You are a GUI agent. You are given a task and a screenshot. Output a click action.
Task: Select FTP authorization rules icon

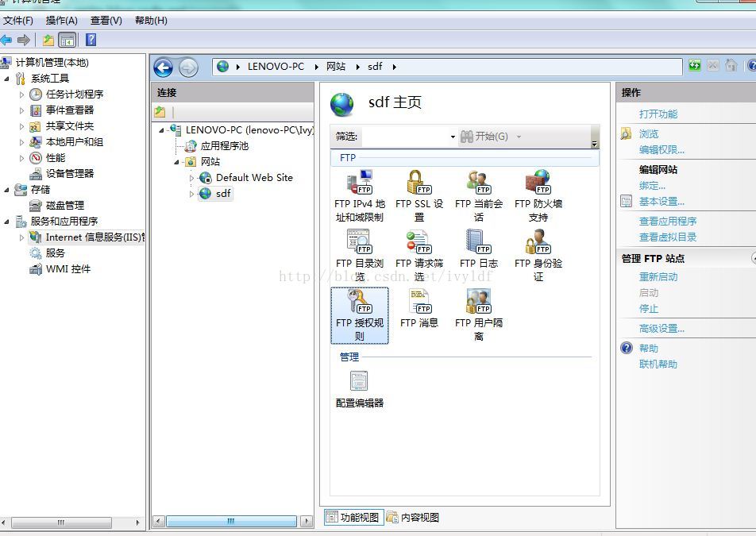359,315
